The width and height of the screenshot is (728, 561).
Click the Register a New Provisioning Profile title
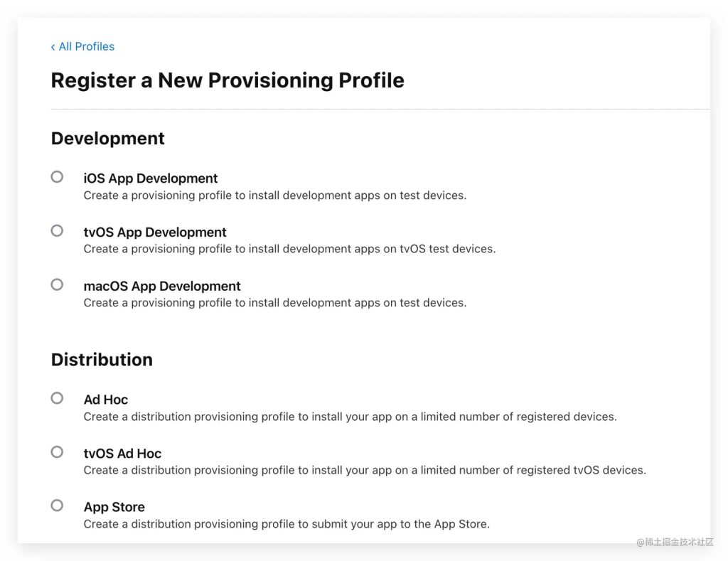pyautogui.click(x=227, y=80)
